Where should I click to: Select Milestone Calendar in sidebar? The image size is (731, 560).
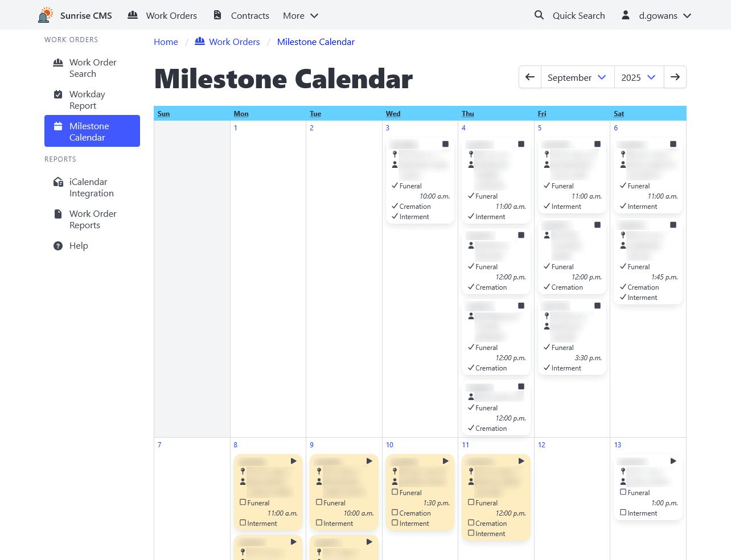(92, 131)
